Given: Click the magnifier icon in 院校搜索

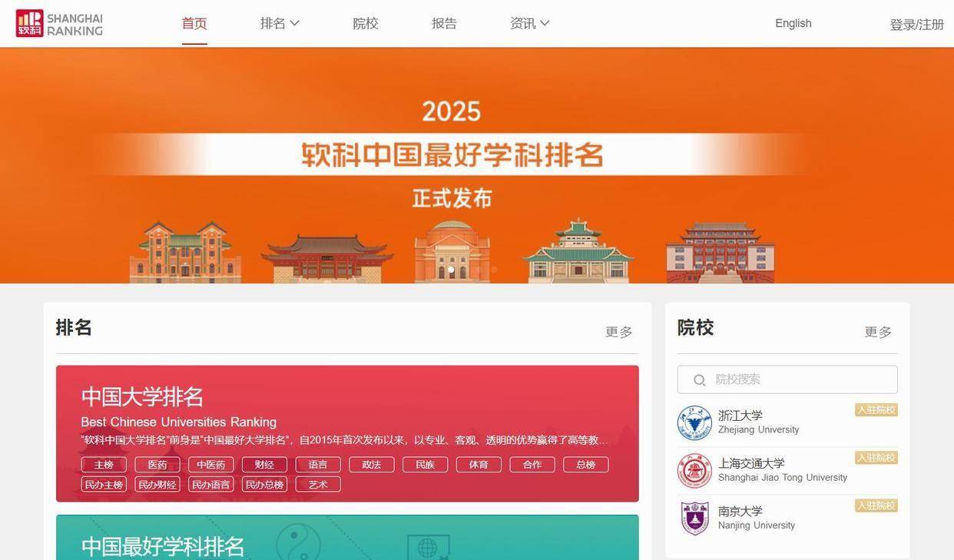Looking at the screenshot, I should 699,379.
